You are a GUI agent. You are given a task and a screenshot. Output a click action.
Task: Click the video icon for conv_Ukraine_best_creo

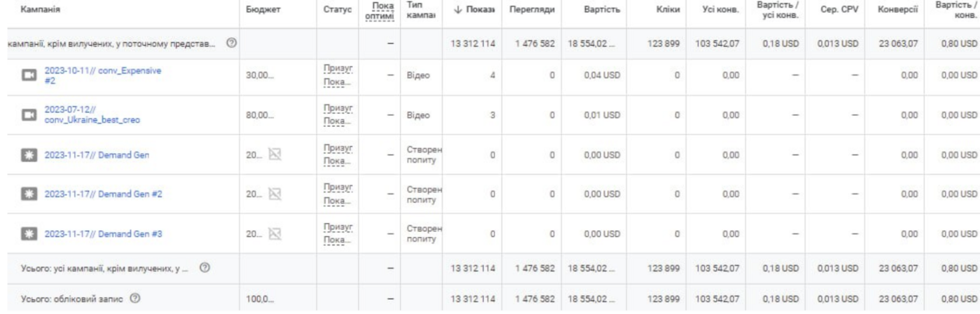(29, 115)
